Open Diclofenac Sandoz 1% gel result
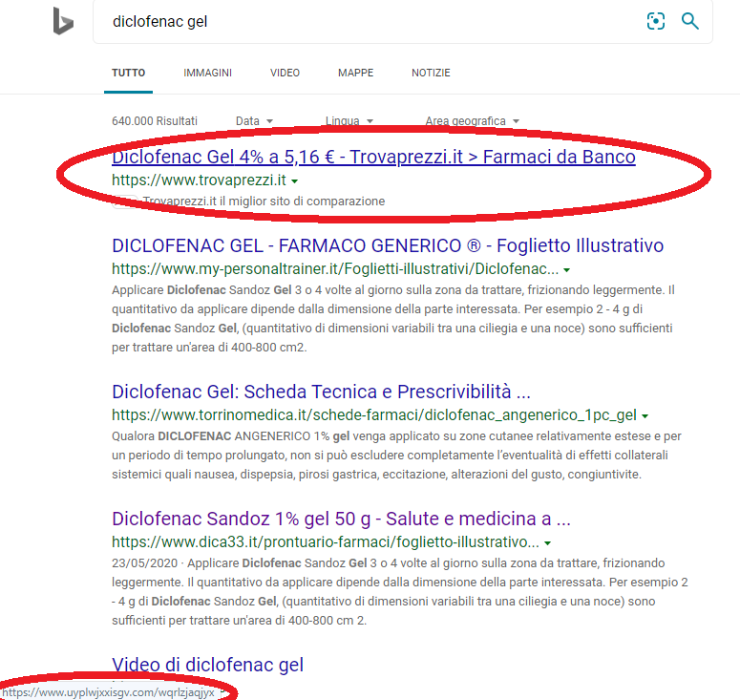 341,519
